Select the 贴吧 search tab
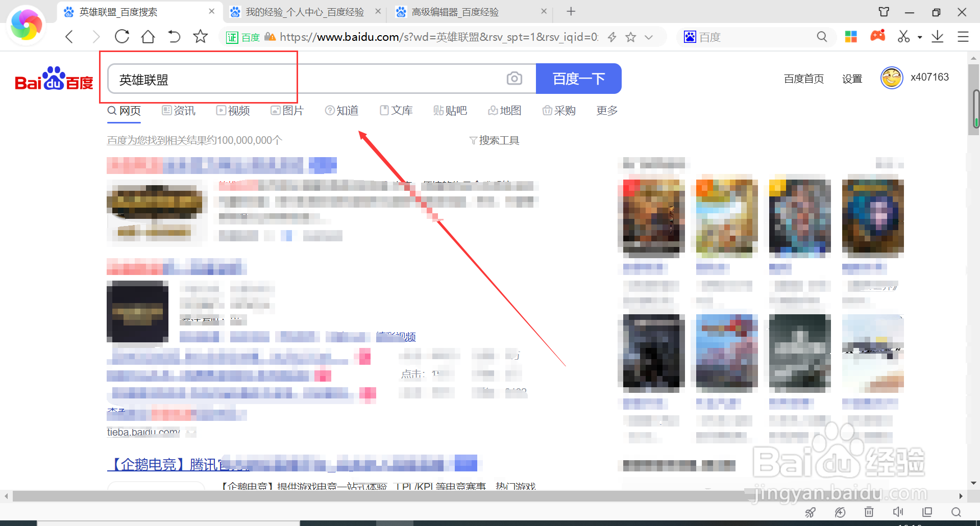Viewport: 980px width, 526px height. point(450,111)
